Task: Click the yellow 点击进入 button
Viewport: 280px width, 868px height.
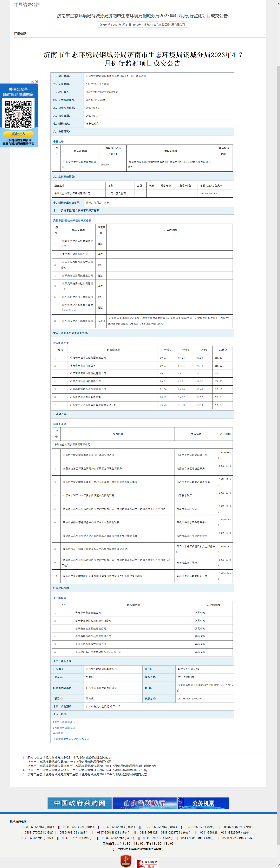Action: pyautogui.click(x=19, y=134)
